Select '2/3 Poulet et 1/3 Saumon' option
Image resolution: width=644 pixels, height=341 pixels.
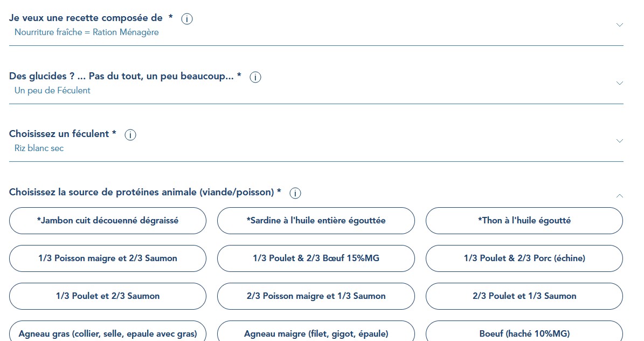point(524,296)
